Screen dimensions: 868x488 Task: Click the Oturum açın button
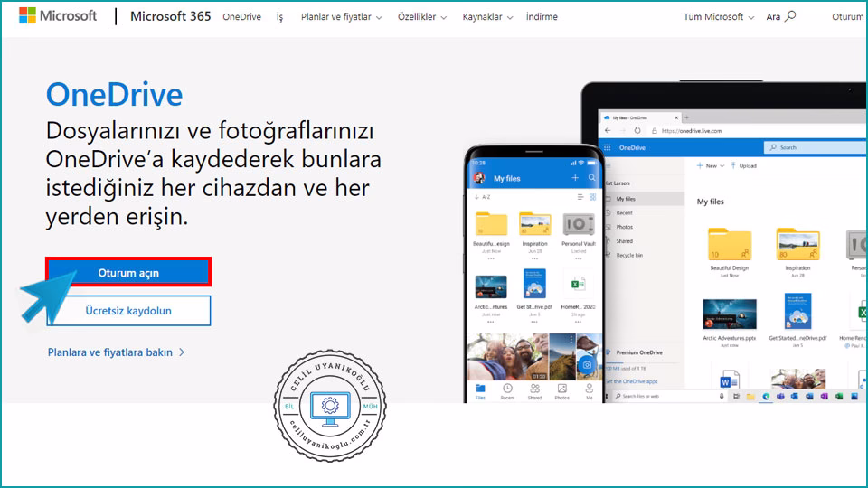(128, 272)
